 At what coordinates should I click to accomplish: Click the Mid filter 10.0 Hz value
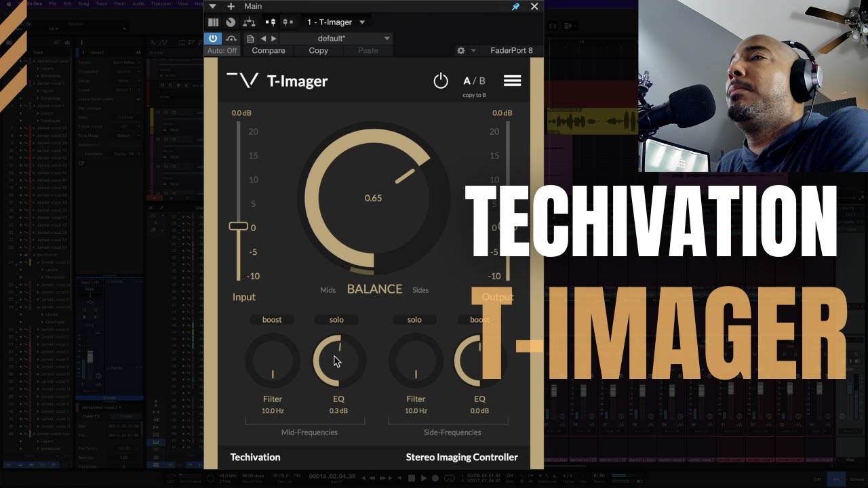point(273,411)
